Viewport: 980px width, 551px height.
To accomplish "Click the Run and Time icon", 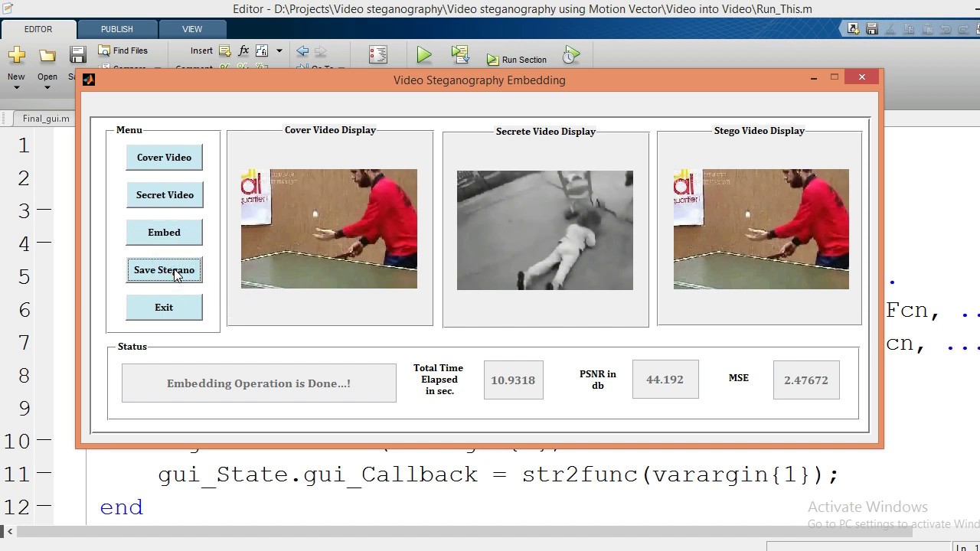I will (x=571, y=54).
